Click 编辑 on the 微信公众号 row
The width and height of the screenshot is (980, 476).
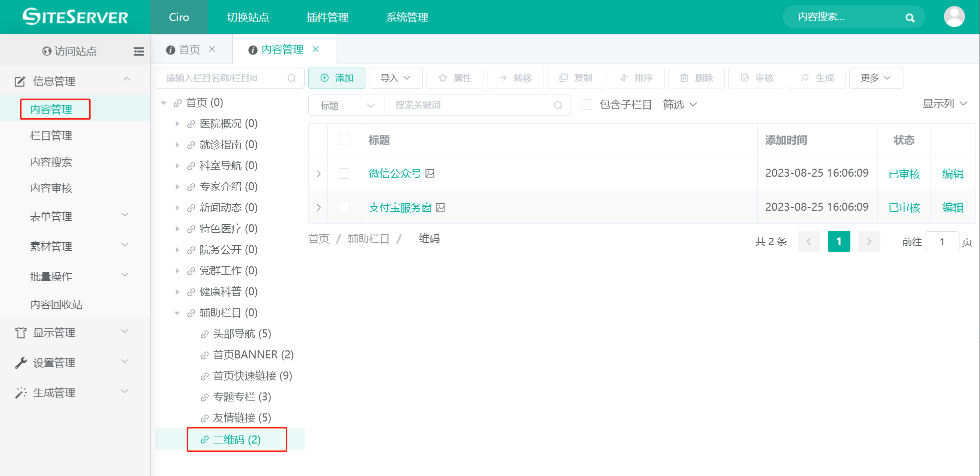(x=952, y=174)
